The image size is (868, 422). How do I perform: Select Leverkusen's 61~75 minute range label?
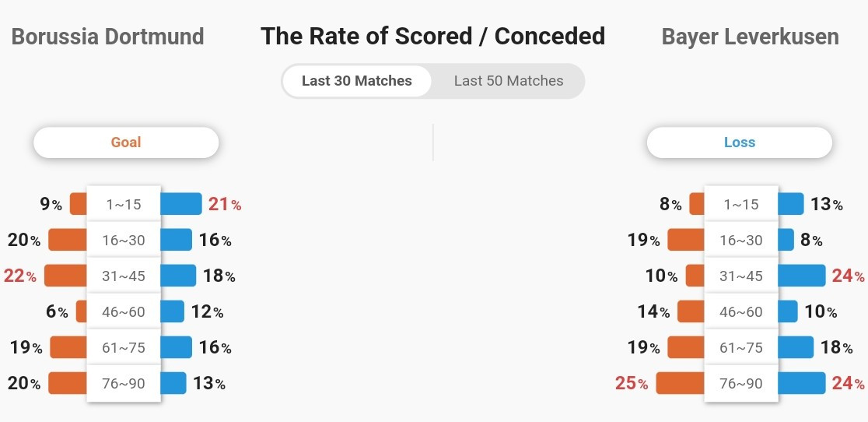click(740, 348)
